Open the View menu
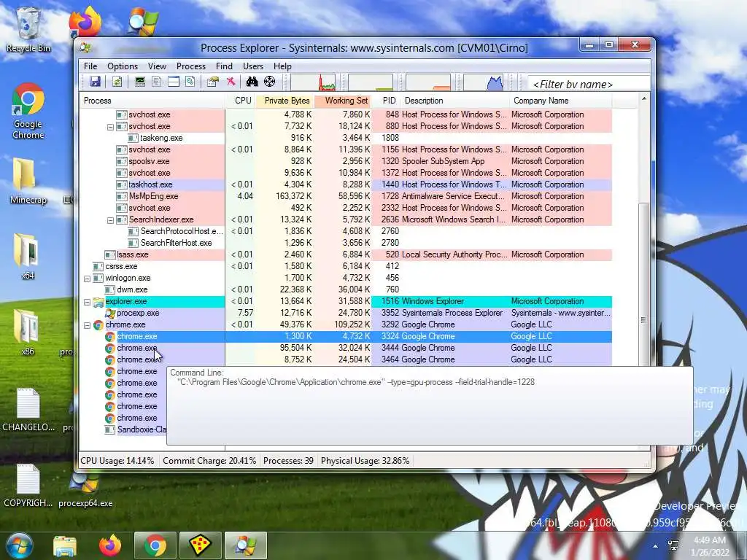 coord(158,66)
